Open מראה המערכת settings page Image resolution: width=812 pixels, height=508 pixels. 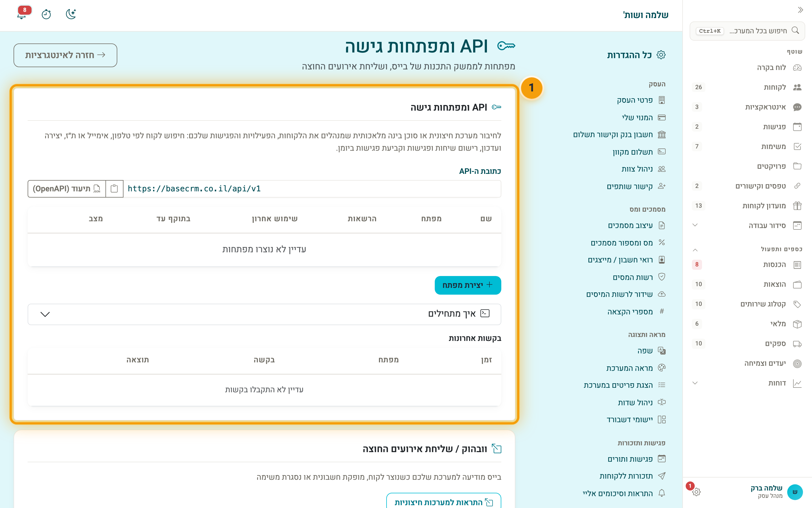pyautogui.click(x=636, y=368)
